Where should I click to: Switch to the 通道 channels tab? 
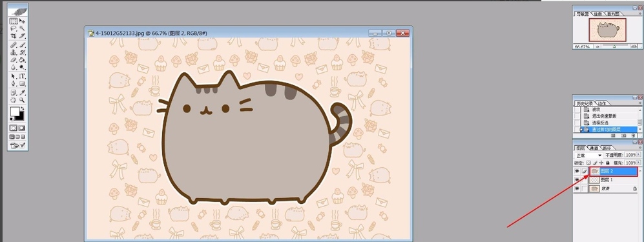[x=594, y=148]
